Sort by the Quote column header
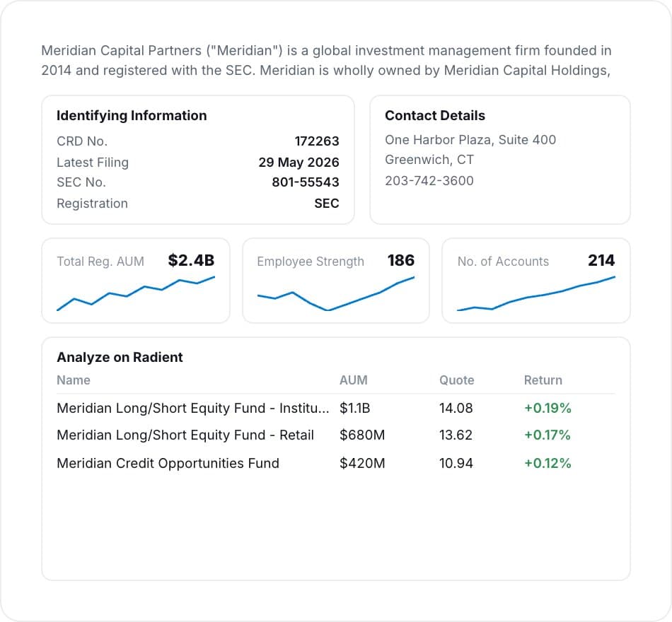672x622 pixels. click(456, 380)
